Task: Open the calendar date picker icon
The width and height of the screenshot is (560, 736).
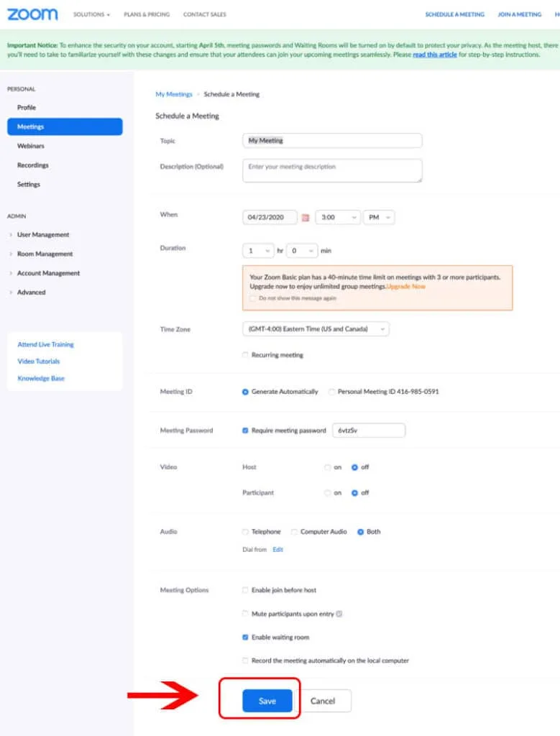Action: click(305, 217)
